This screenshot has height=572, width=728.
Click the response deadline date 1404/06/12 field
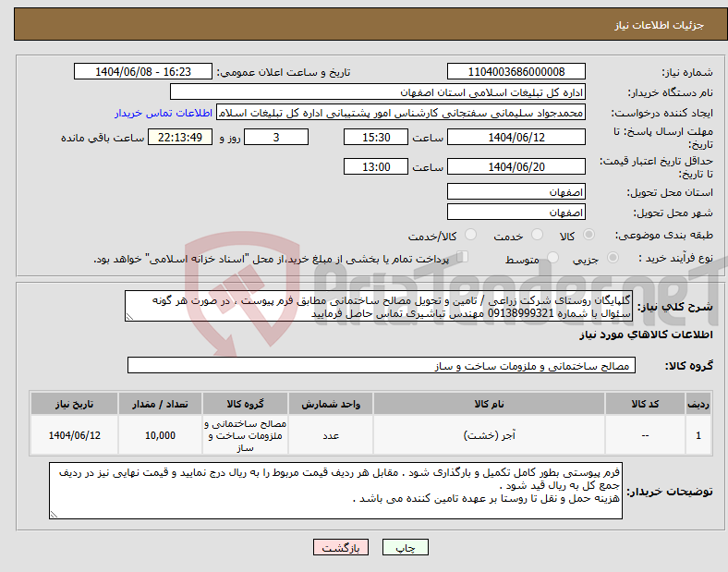(x=516, y=138)
